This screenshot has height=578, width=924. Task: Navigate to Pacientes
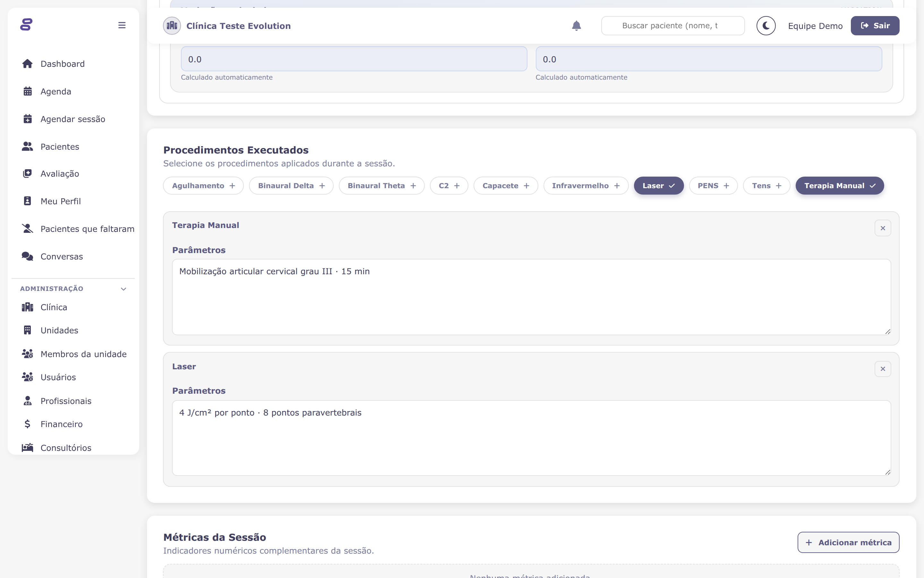point(60,146)
